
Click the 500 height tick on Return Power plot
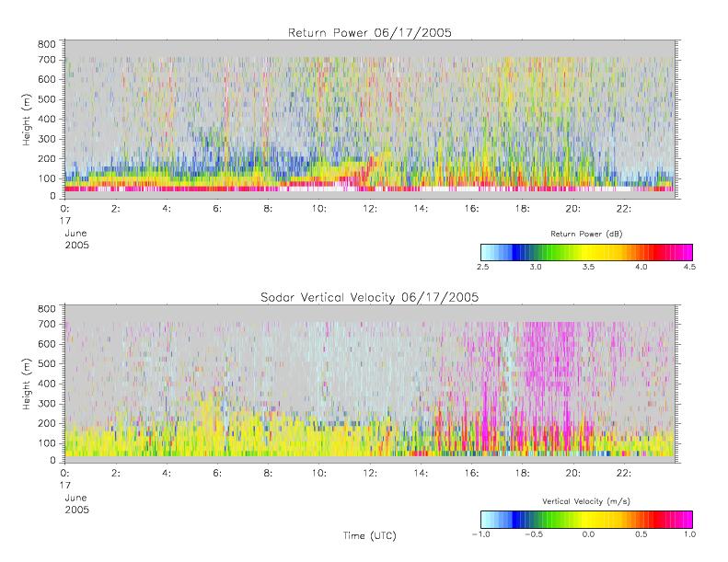pos(46,99)
